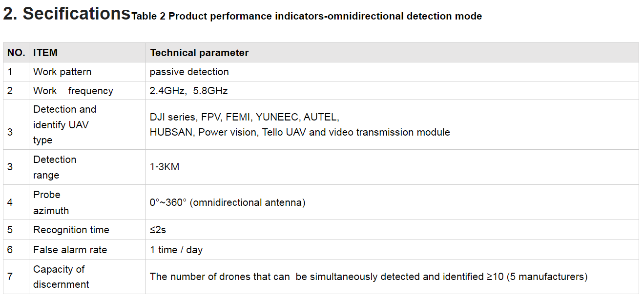Click the "2. Secifications" heading

coord(66,14)
